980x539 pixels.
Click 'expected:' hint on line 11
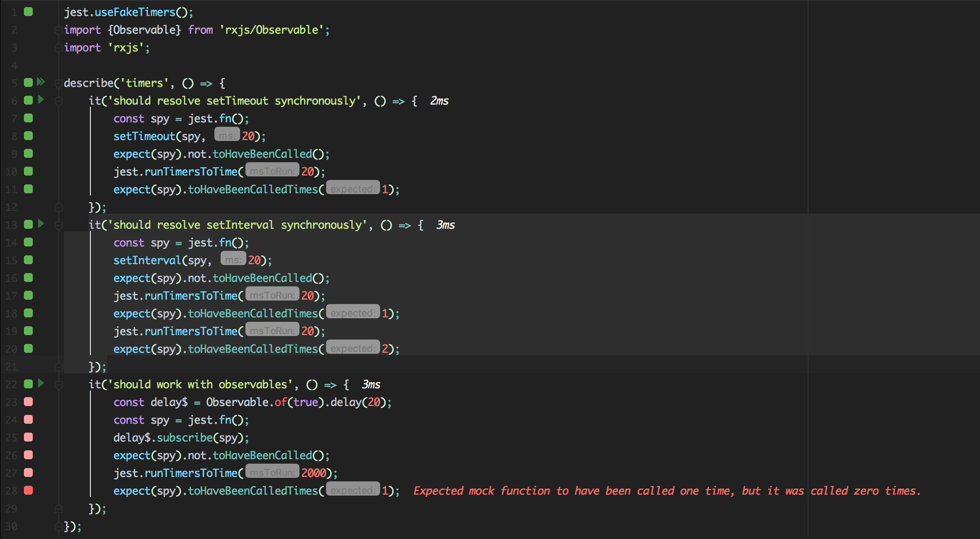(353, 188)
